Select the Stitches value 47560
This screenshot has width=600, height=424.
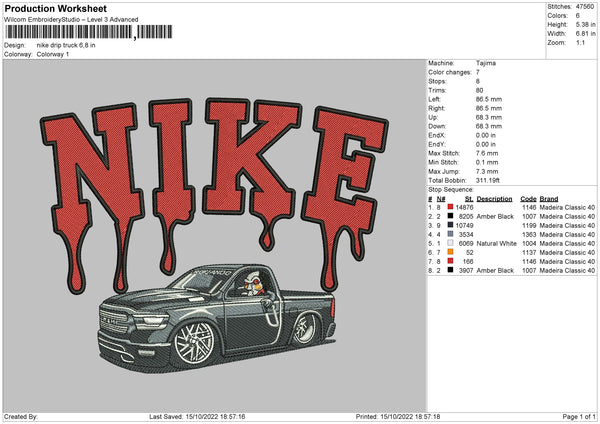[x=585, y=7]
